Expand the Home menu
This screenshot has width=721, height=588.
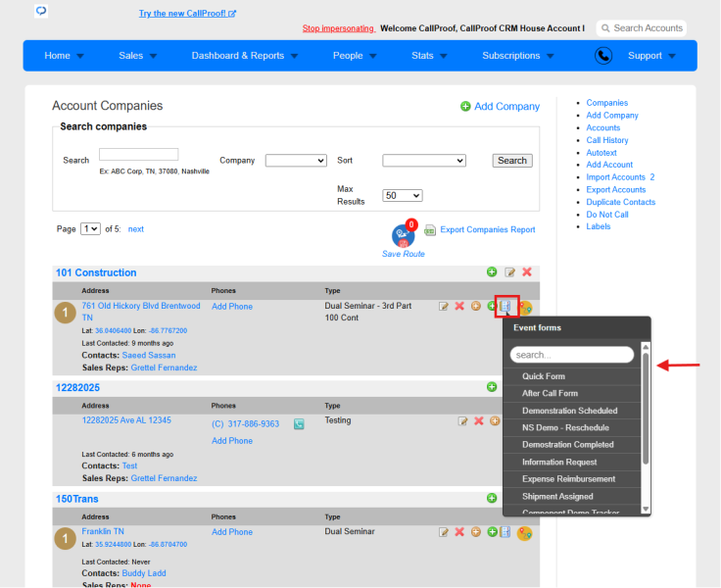click(x=64, y=56)
